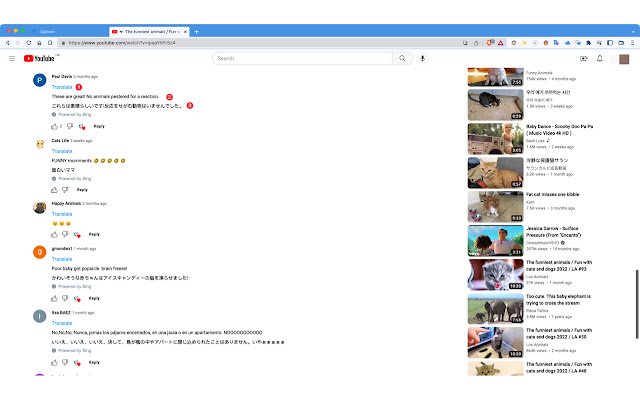Dislike Paul Davis's comment
The image size is (640, 400).
70,127
